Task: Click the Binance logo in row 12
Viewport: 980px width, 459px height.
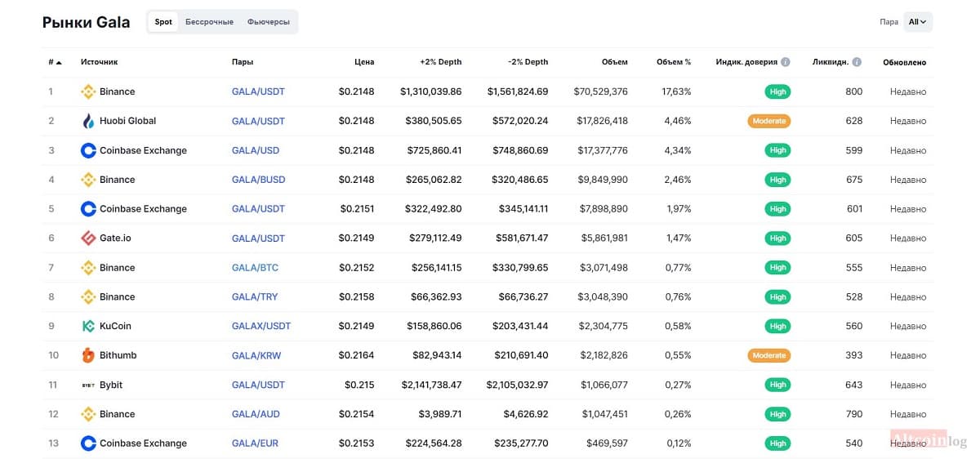Action: pos(88,414)
